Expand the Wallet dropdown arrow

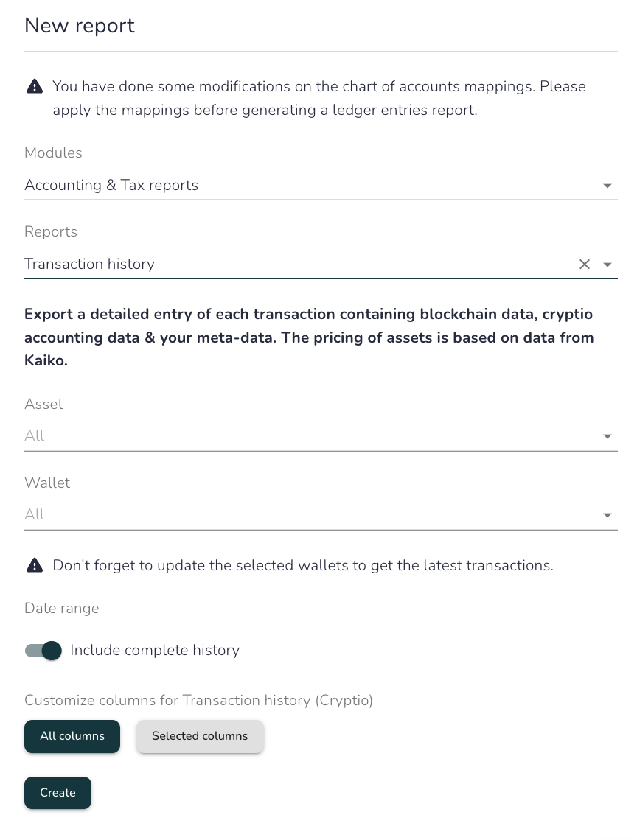click(608, 515)
